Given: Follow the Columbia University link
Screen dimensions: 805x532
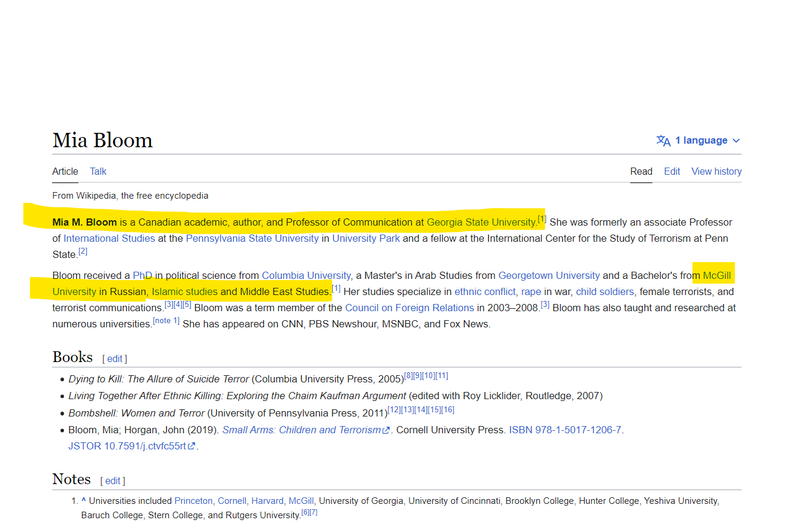Looking at the screenshot, I should coord(306,275).
